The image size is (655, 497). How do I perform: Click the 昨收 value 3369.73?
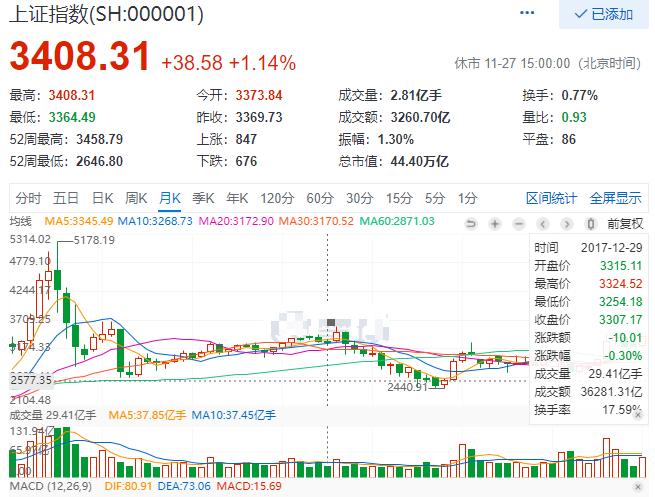point(259,117)
